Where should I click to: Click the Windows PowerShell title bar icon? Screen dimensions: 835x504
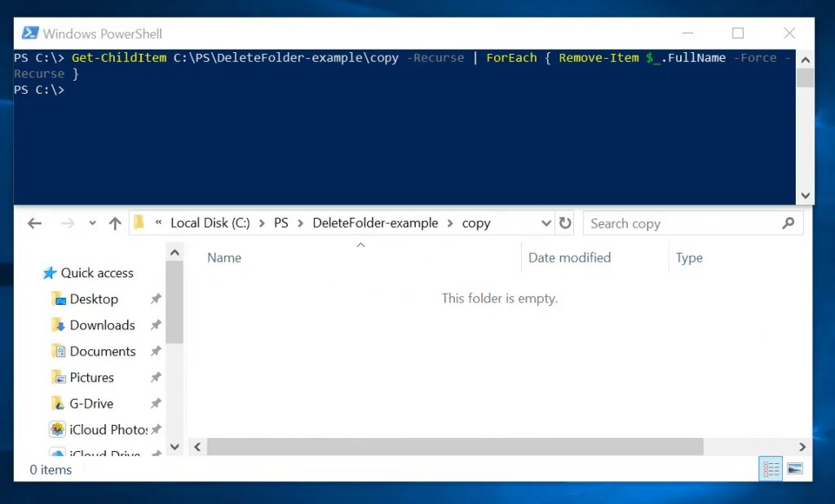[x=30, y=33]
